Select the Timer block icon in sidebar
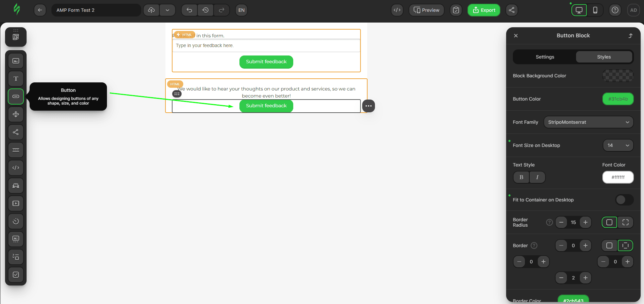Screen dimensions: 644x304 click(x=16, y=221)
